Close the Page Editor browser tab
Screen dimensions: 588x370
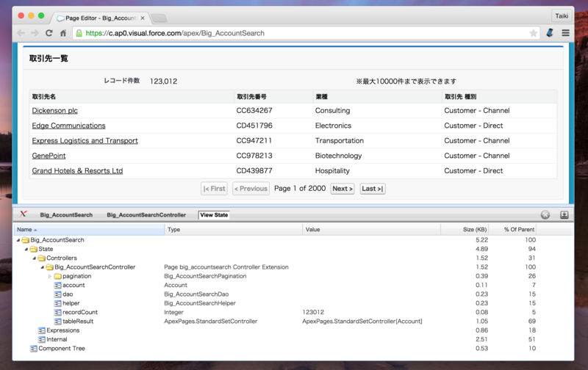[143, 18]
